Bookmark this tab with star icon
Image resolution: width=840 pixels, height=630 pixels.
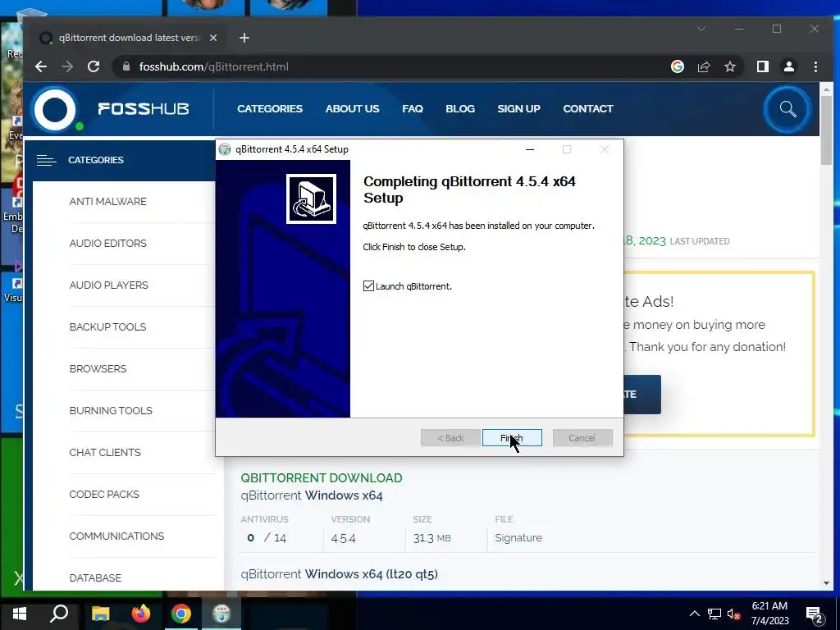(x=729, y=66)
